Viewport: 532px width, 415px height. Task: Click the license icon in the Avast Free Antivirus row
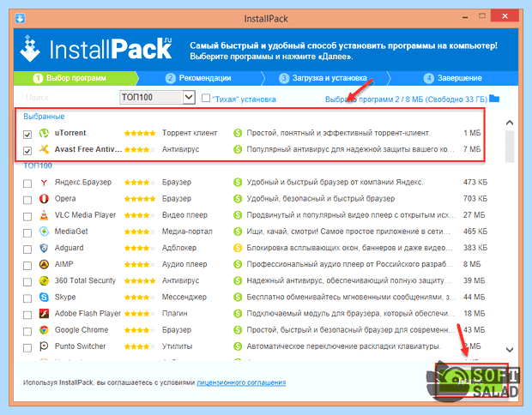click(x=238, y=149)
